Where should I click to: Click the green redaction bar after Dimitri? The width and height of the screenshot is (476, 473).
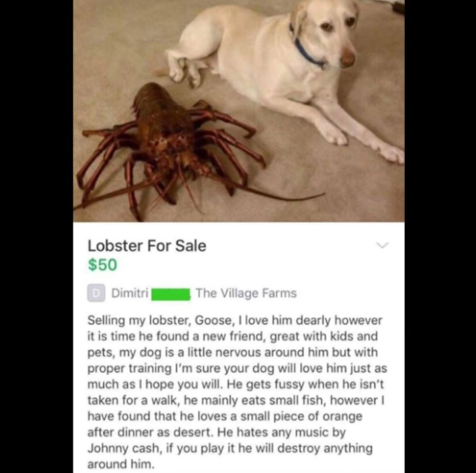click(171, 295)
